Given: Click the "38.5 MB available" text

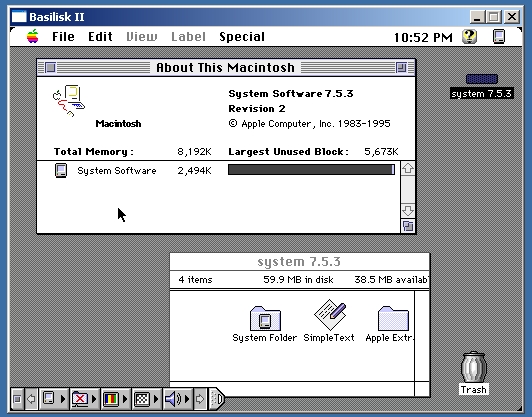Looking at the screenshot, I should click(x=392, y=280).
